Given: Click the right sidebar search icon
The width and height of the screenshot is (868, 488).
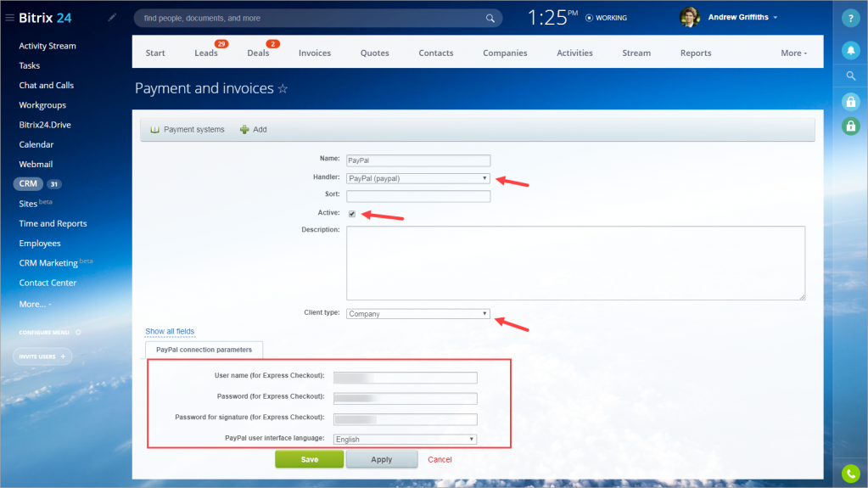Looking at the screenshot, I should [851, 76].
